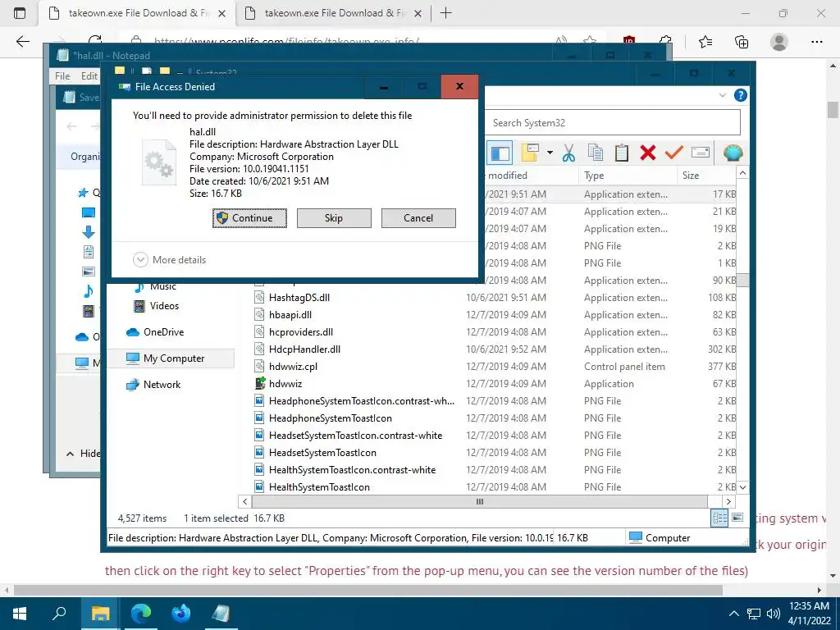Click the Paste clipboard icon
Viewport: 840px width, 630px height.
pyautogui.click(x=622, y=153)
